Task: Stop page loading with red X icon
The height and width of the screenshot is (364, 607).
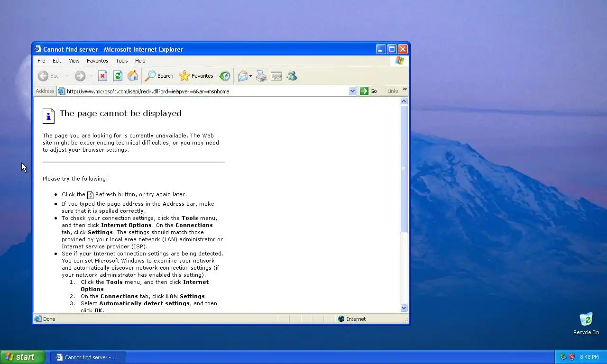Action: [103, 76]
